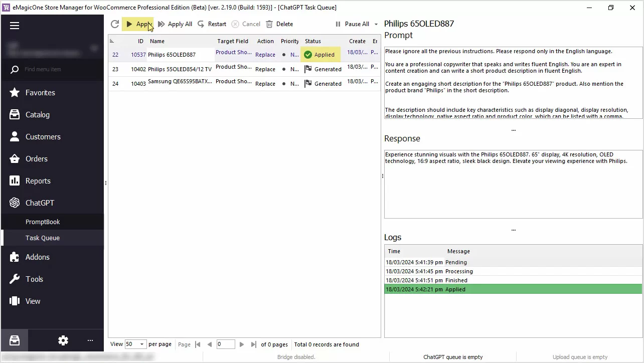Select the Samsung QE65S95BATX task row
The width and height of the screenshot is (644, 363).
(x=180, y=83)
